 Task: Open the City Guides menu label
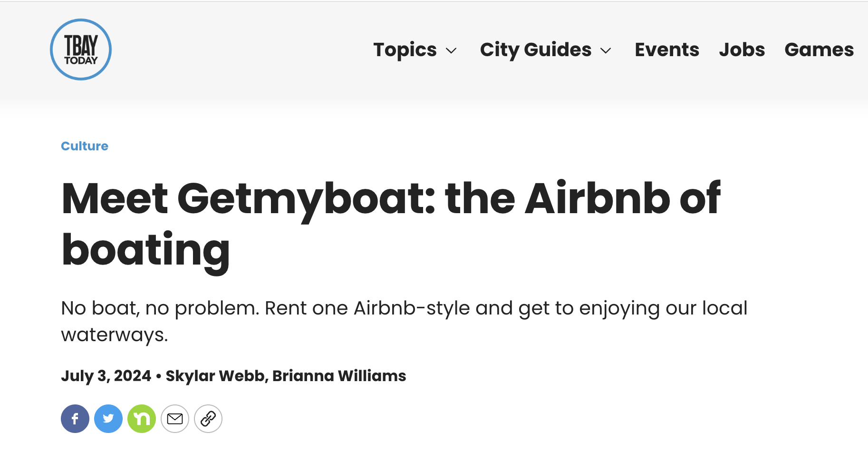coord(536,49)
